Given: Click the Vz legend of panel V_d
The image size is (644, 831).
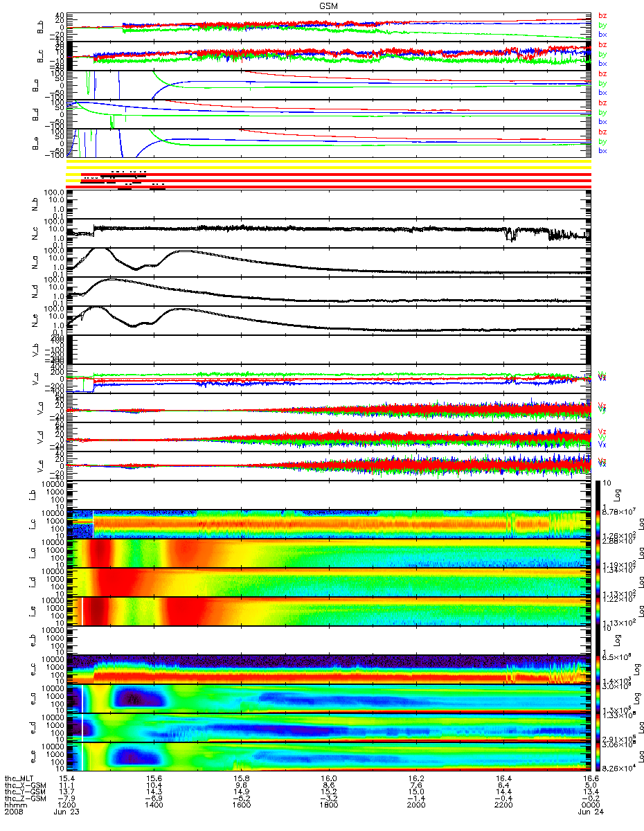Looking at the screenshot, I should [602, 431].
